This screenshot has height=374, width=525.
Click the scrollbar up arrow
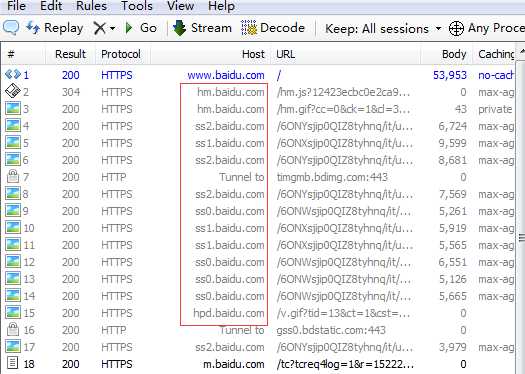tap(521, 53)
